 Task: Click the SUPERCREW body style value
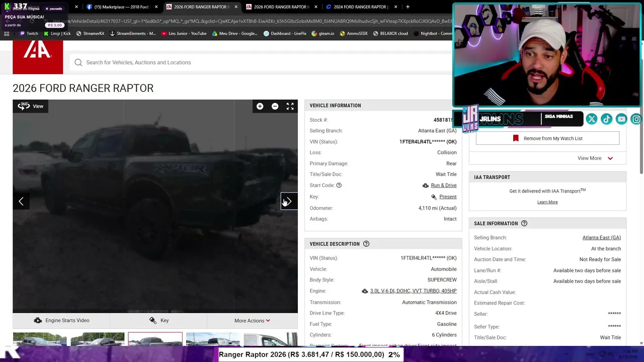pos(442,280)
